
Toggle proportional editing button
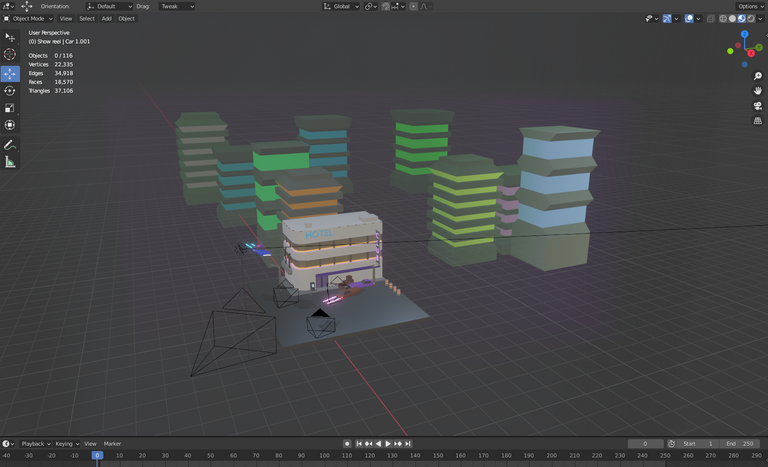coord(413,6)
